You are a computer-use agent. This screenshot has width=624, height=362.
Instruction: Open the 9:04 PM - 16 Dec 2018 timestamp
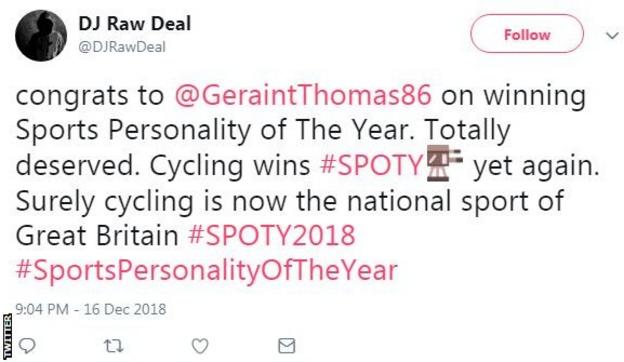click(x=91, y=309)
